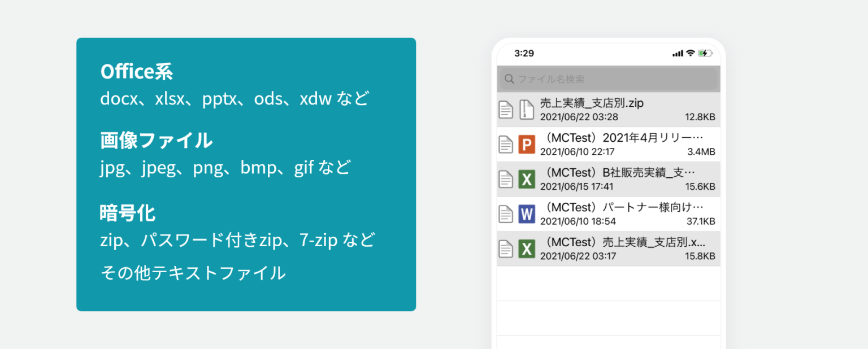Image resolution: width=868 pixels, height=349 pixels.
Task: Tap the cellular signal bars icon
Action: coord(678,54)
